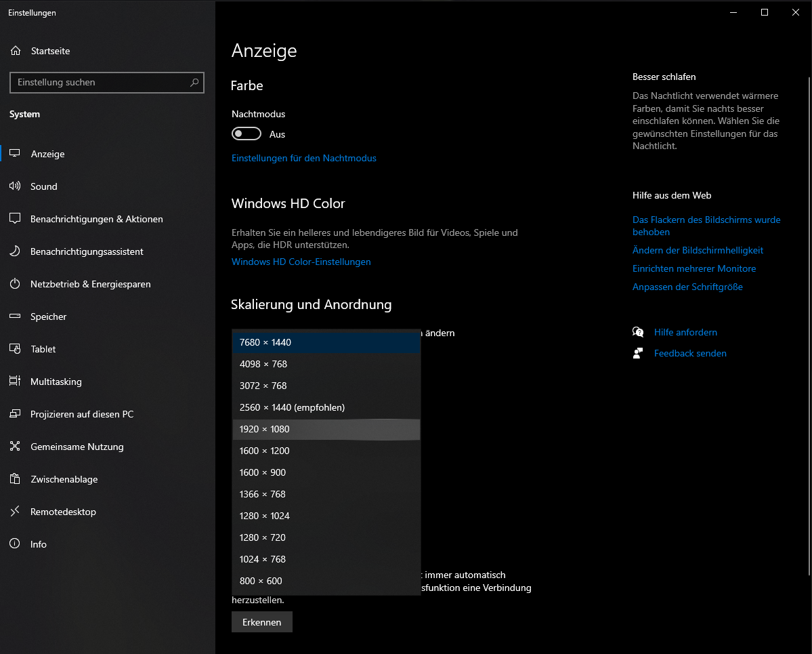Select resolution 7680 × 1440
This screenshot has width=812, height=654.
tap(326, 342)
